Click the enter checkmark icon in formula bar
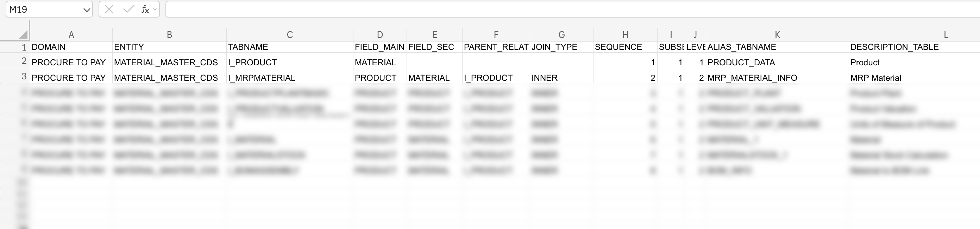The height and width of the screenshot is (229, 980). coord(128,9)
